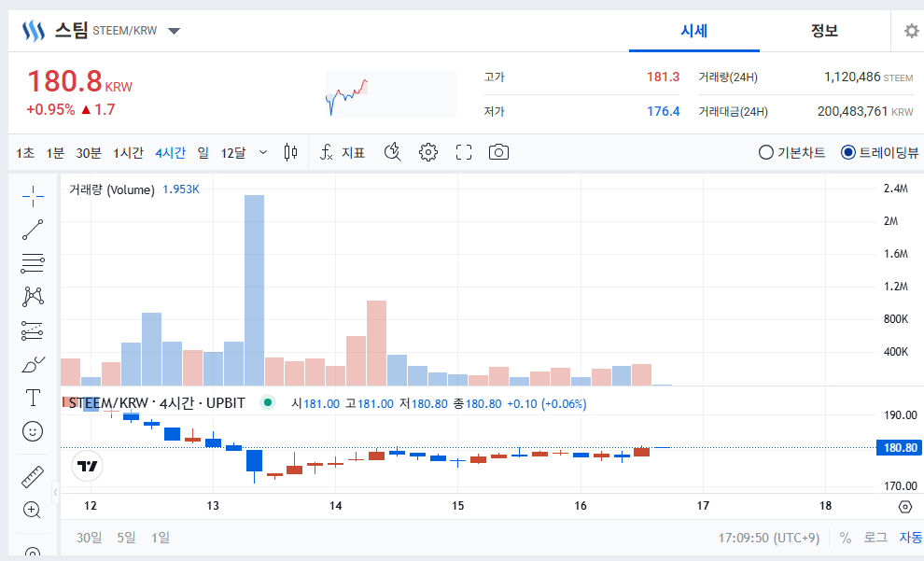Set chart interval to 1초
The image size is (924, 561).
coord(25,153)
